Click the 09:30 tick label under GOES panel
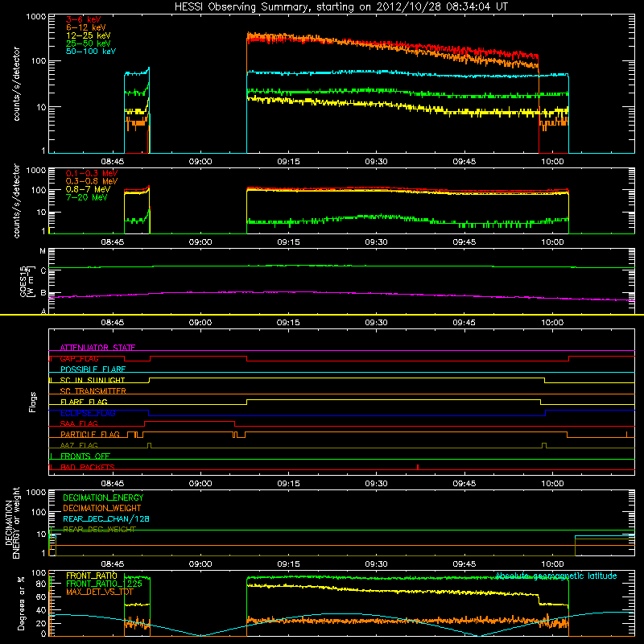The height and width of the screenshot is (644, 644). [376, 323]
